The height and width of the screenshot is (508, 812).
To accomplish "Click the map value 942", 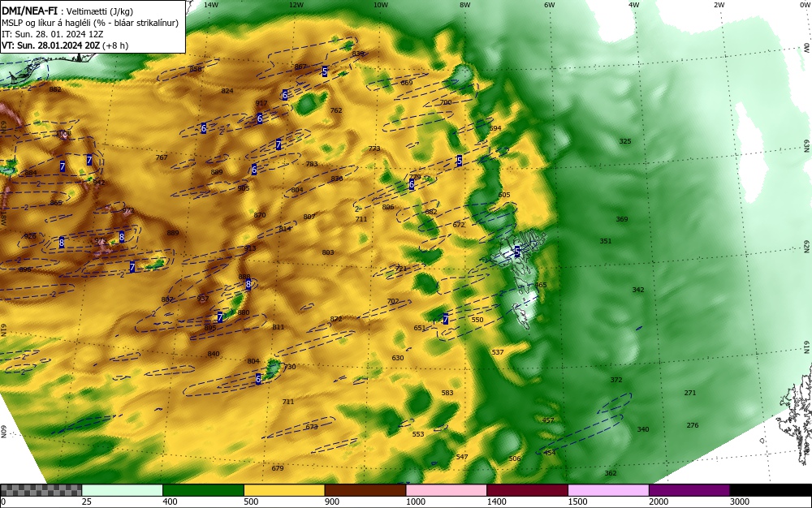I will click(x=99, y=183).
